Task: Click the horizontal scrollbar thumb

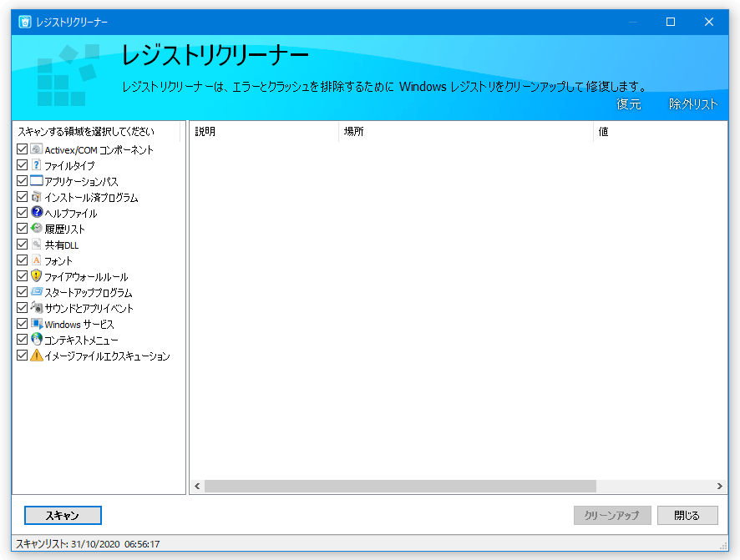Action: tap(400, 486)
